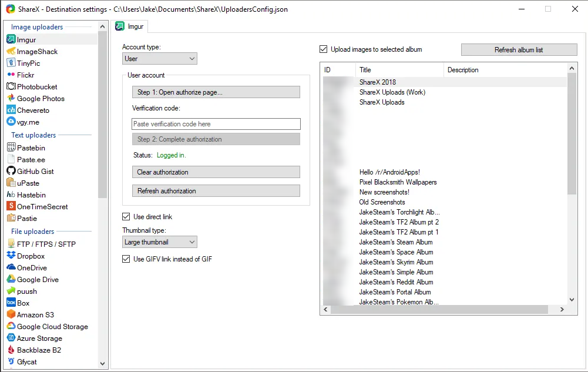Expand the Thumbnail type dropdown
588x372 pixels.
pyautogui.click(x=160, y=242)
